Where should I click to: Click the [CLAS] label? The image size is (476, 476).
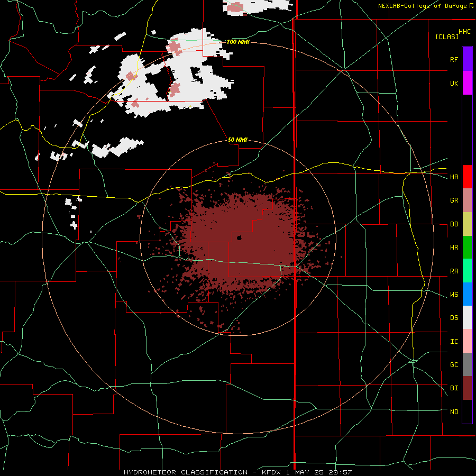[447, 36]
